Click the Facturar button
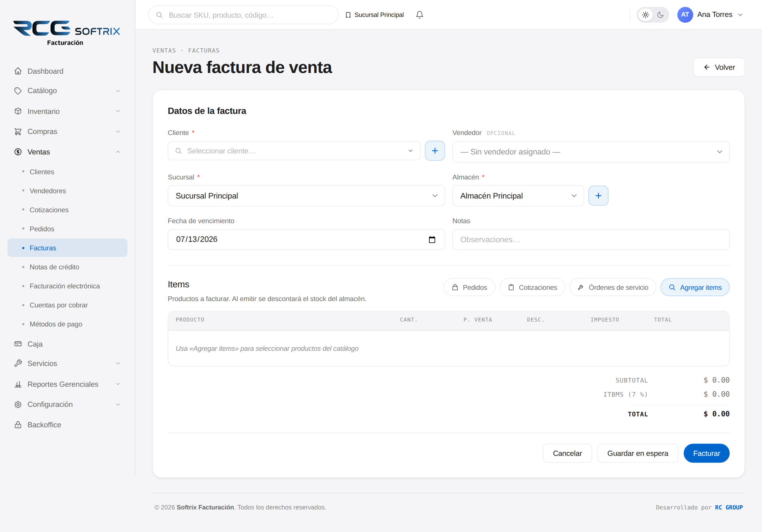The height and width of the screenshot is (532, 762). 707,453
